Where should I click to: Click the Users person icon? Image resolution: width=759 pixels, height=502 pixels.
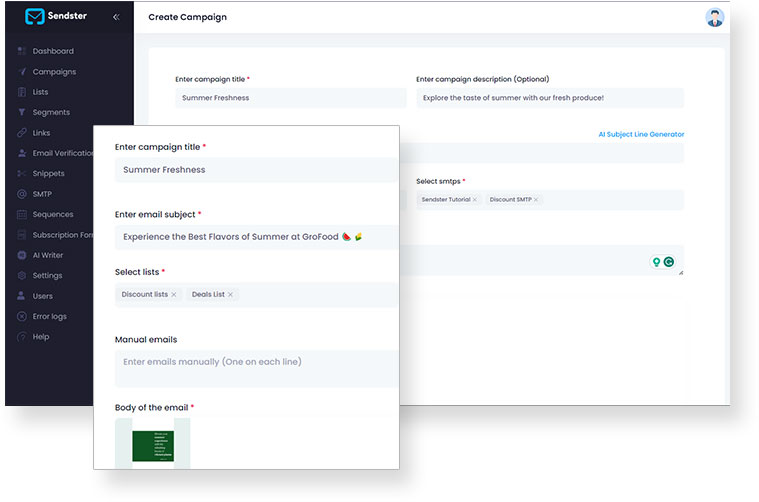click(22, 296)
